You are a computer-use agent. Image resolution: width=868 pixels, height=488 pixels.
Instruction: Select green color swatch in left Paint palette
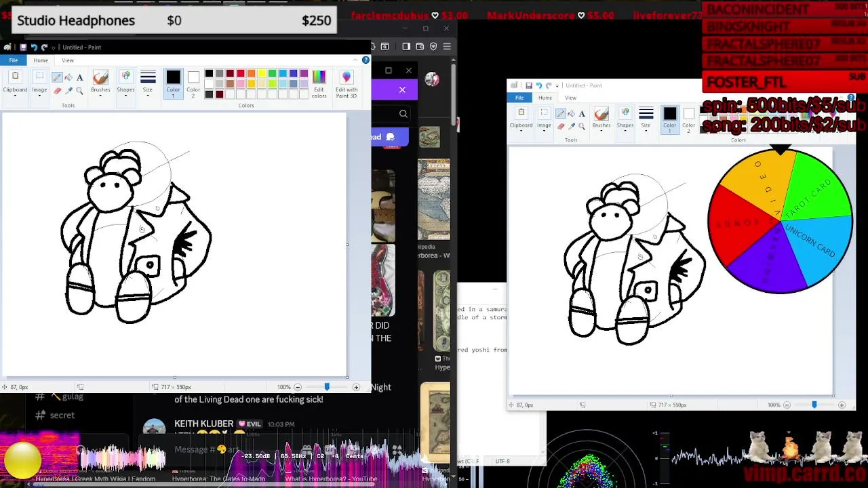(x=272, y=73)
